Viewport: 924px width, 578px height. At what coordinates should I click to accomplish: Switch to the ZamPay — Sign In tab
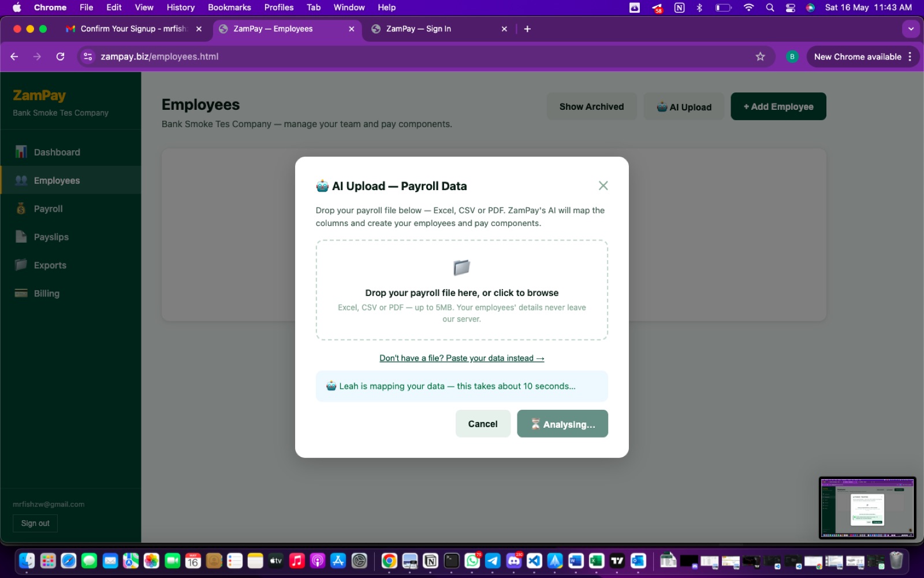(x=439, y=29)
